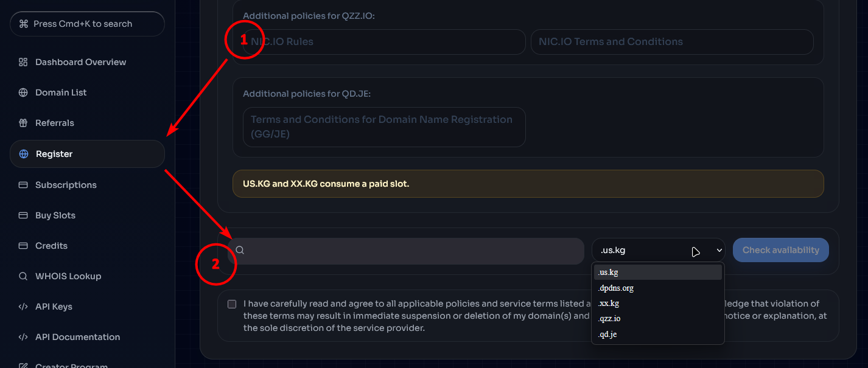This screenshot has height=368, width=868.
Task: Focus the domain name search field
Action: 406,251
